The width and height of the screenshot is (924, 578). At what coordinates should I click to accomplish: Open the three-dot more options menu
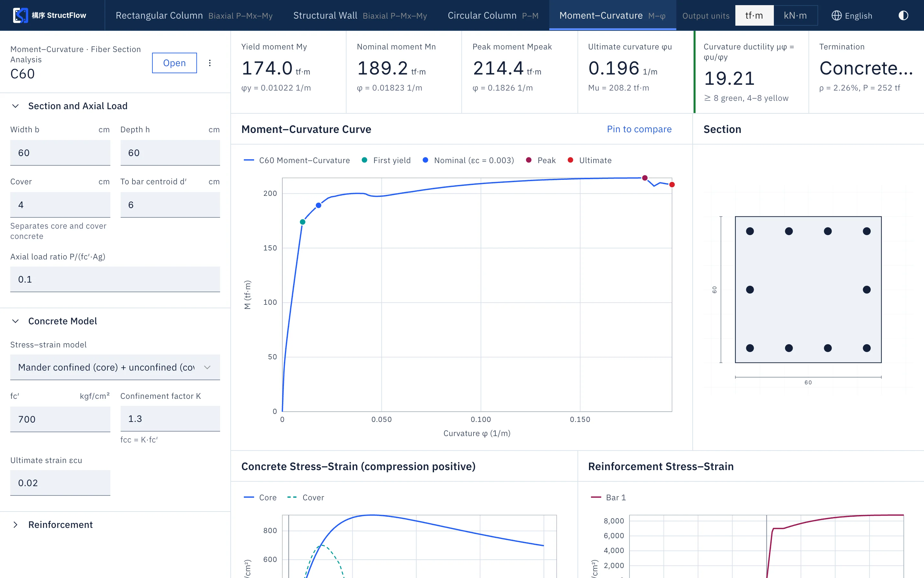[210, 63]
